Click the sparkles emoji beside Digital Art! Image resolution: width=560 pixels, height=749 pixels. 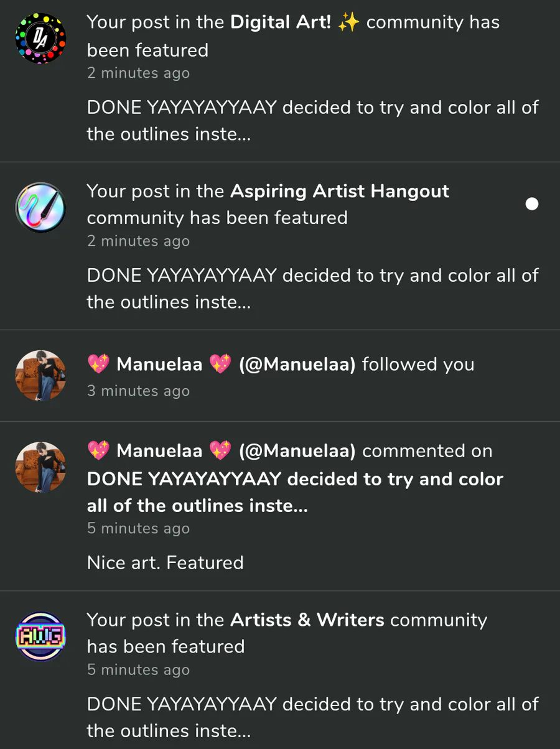[x=348, y=22]
